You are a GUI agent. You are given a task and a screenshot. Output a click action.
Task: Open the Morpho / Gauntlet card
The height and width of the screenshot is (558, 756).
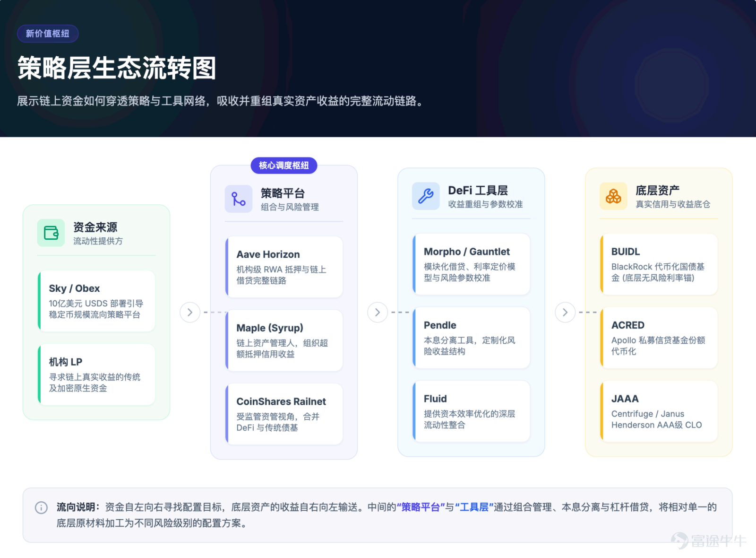pos(471,264)
